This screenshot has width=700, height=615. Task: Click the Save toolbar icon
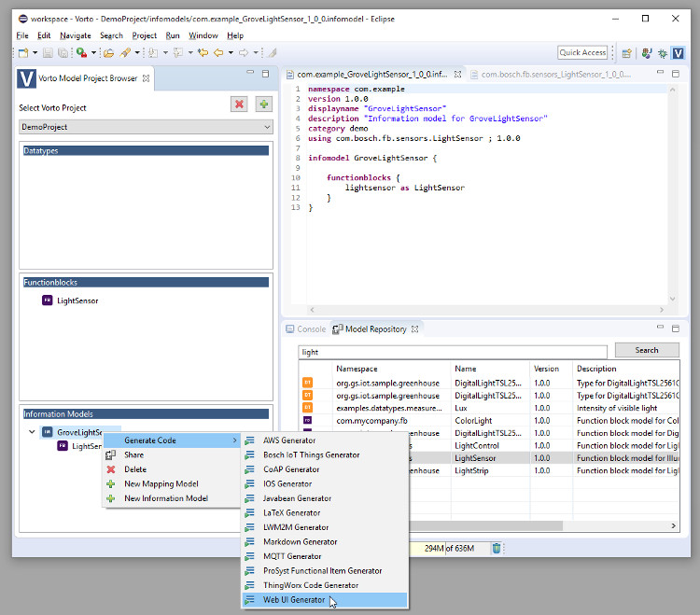click(48, 53)
